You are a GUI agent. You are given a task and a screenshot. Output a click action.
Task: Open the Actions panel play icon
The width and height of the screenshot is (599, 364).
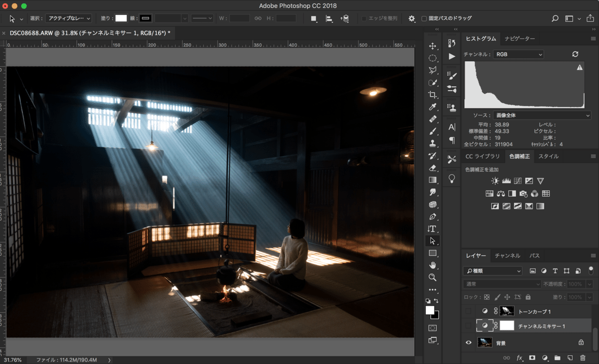coord(452,56)
